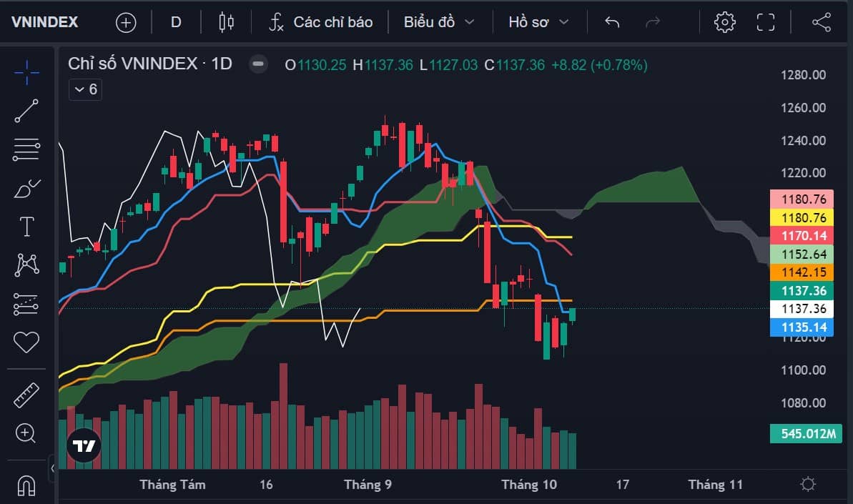Open the Hồ sơ dropdown
This screenshot has height=504, width=853.
(538, 22)
